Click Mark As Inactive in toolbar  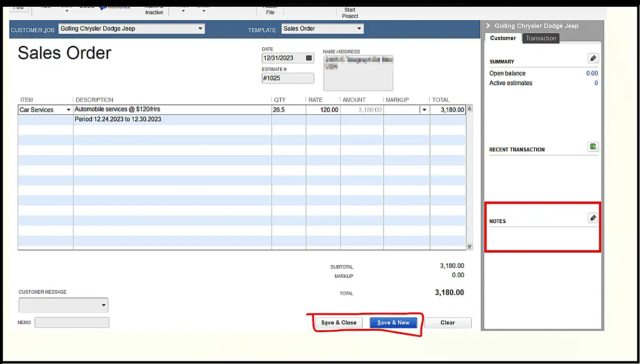coord(154,10)
